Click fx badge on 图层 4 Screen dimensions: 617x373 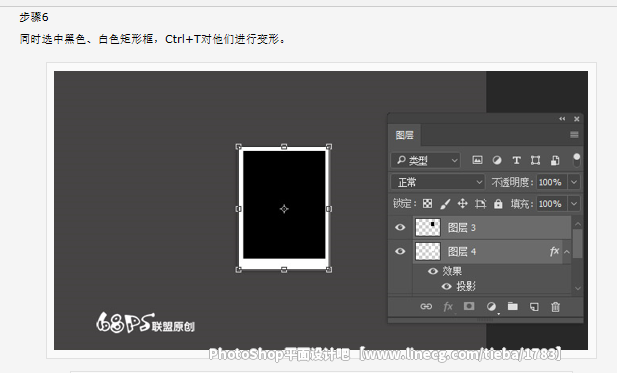554,251
